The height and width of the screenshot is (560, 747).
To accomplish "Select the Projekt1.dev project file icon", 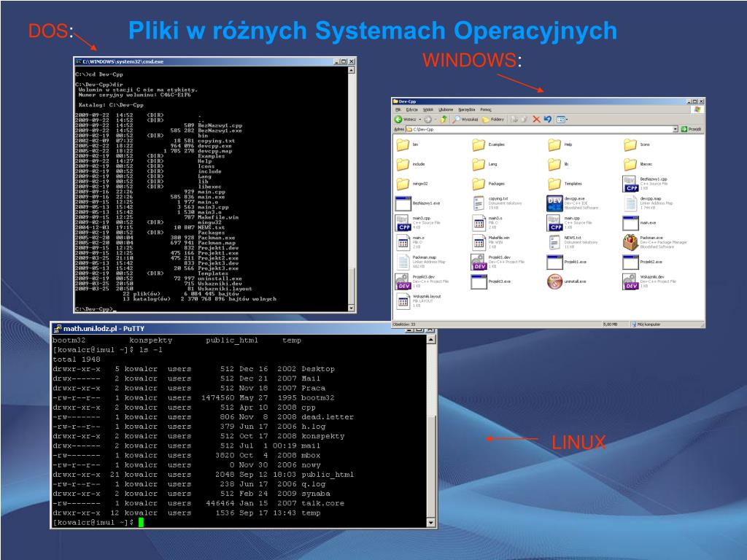I will click(479, 262).
